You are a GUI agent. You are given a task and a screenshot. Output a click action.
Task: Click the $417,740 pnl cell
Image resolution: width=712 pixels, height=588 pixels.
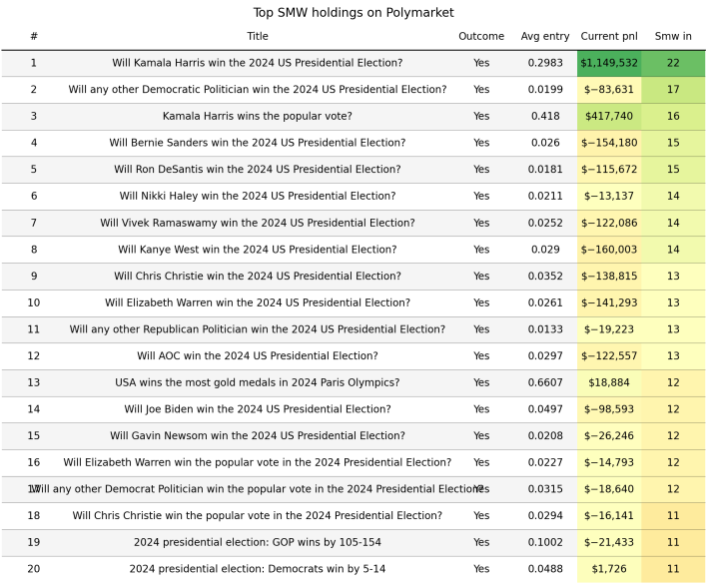(x=609, y=116)
